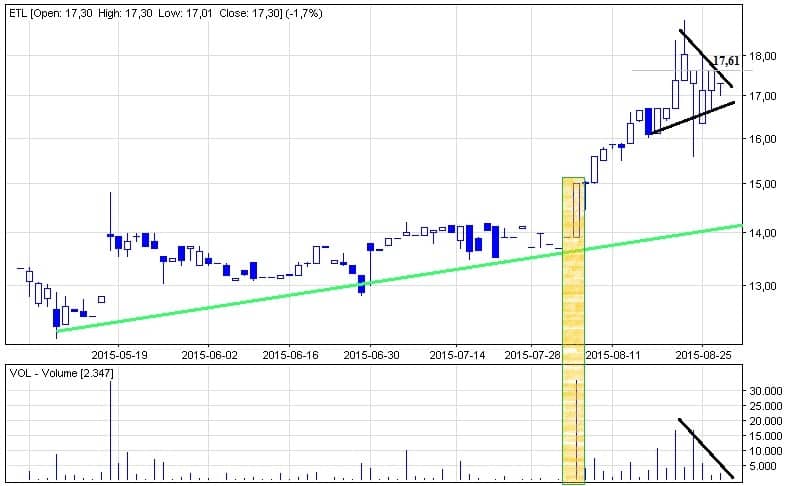This screenshot has width=800, height=486.
Task: Click the 2015-06-02 date label
Action: point(210,354)
